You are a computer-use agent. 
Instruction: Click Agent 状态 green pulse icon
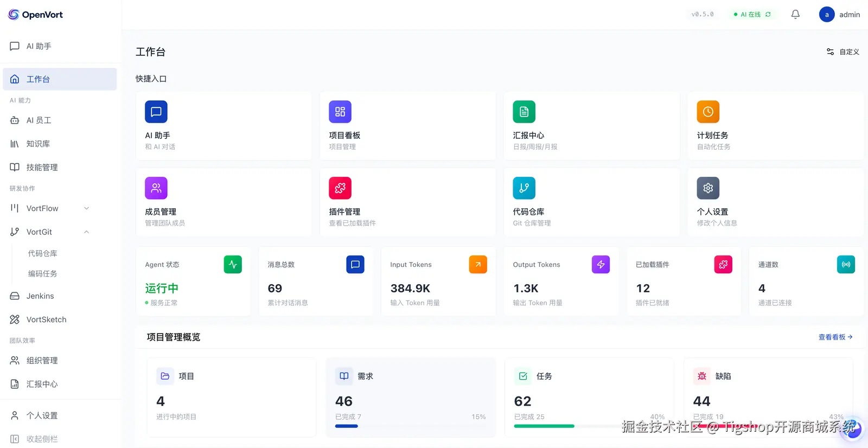coord(233,265)
